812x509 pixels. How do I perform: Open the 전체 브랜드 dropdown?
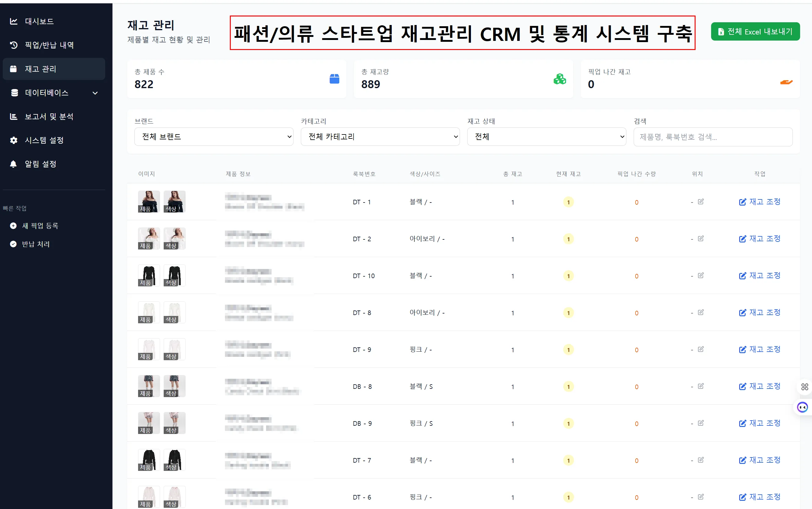pyautogui.click(x=214, y=137)
